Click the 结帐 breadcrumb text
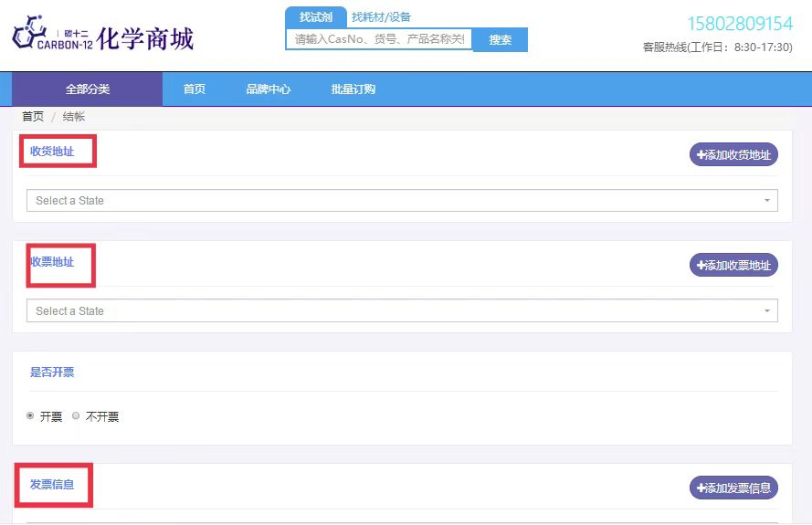The image size is (812, 525). tap(74, 117)
